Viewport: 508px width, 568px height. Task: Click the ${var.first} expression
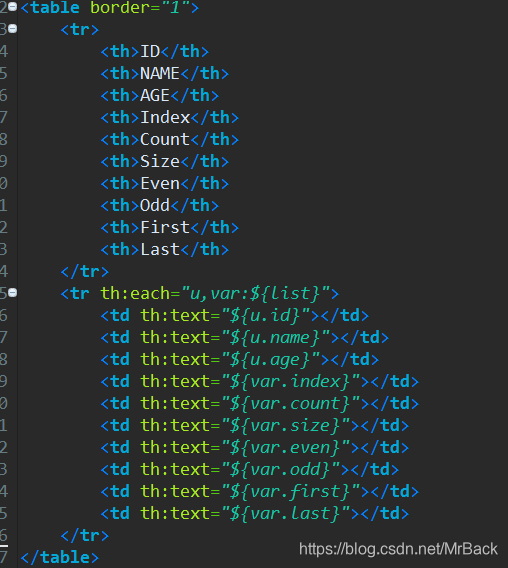click(290, 492)
